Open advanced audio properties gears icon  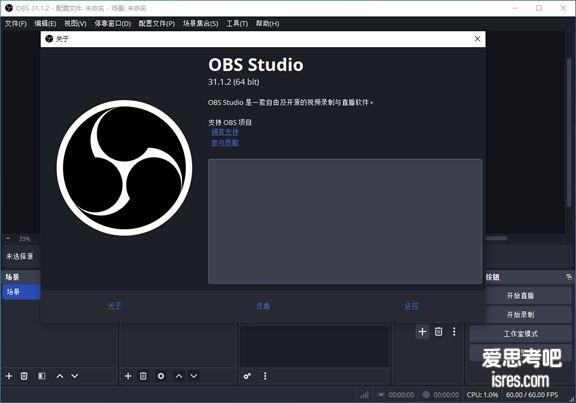tap(247, 376)
